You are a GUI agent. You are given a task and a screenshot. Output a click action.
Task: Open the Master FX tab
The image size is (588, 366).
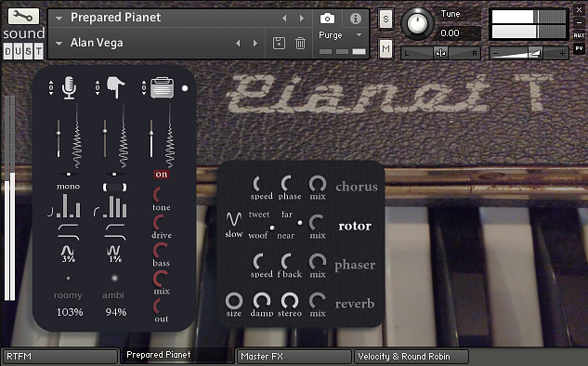[x=294, y=357]
